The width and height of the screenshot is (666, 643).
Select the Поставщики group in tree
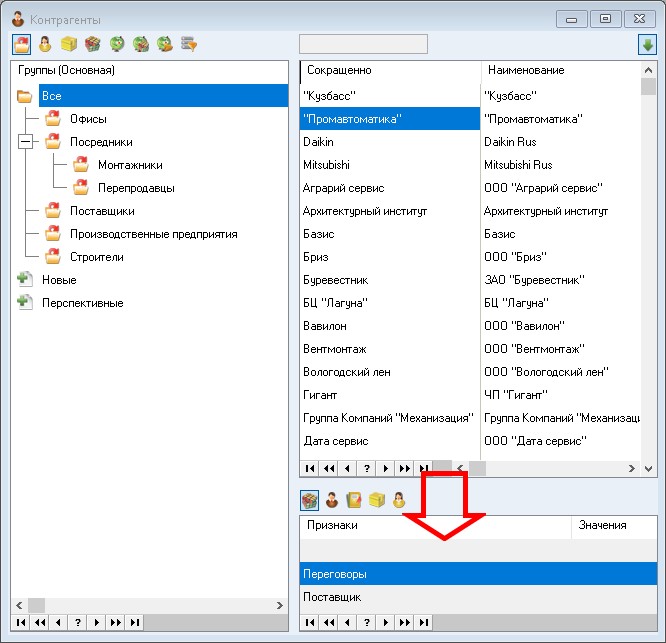(102, 211)
